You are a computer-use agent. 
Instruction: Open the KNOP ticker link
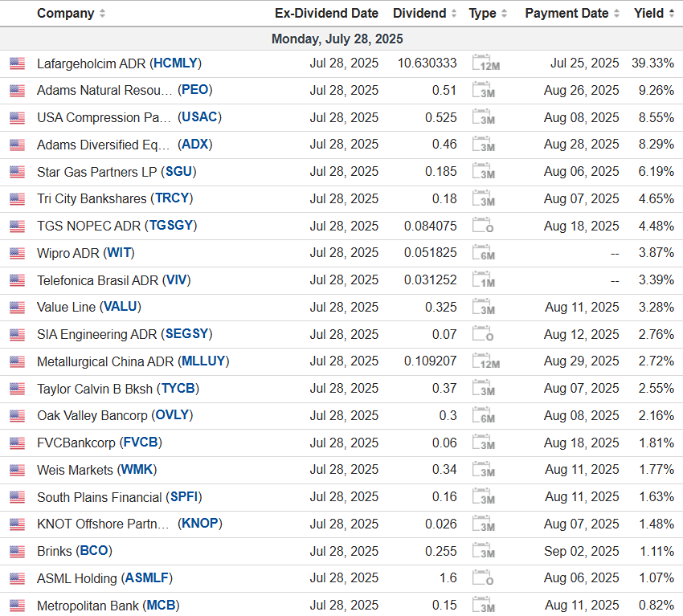[200, 524]
